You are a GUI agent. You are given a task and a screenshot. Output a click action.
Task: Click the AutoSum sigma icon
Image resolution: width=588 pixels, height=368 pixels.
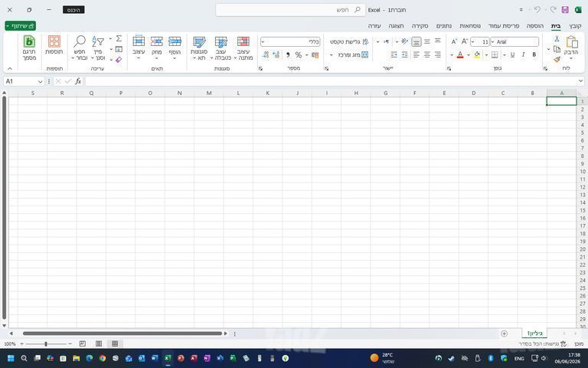(119, 38)
